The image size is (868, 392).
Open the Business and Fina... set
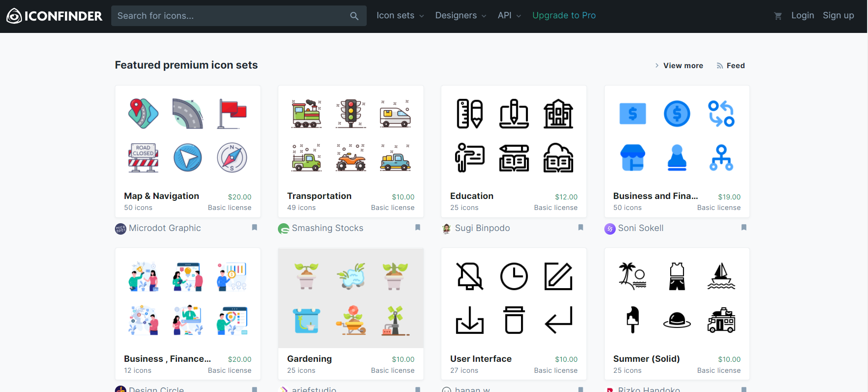point(656,196)
